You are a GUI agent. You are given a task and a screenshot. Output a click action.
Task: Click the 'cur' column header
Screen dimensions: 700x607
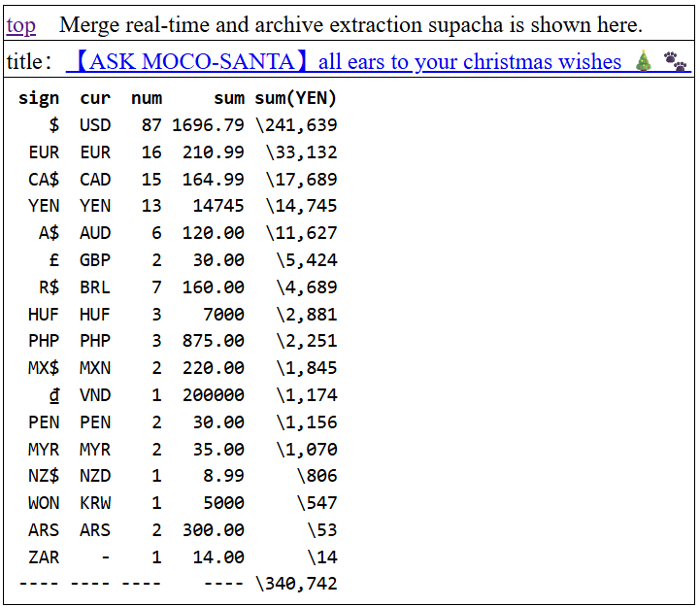click(x=95, y=98)
